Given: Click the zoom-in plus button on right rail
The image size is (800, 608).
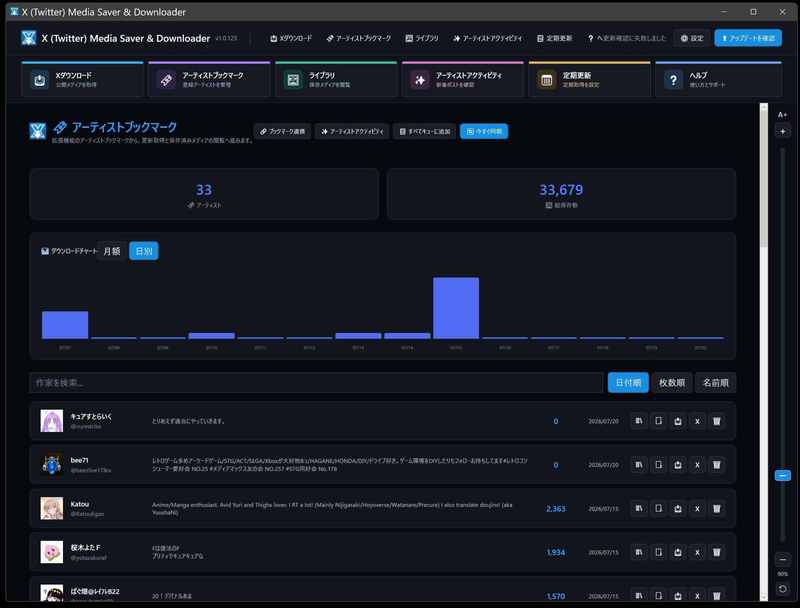Looking at the screenshot, I should (x=782, y=132).
